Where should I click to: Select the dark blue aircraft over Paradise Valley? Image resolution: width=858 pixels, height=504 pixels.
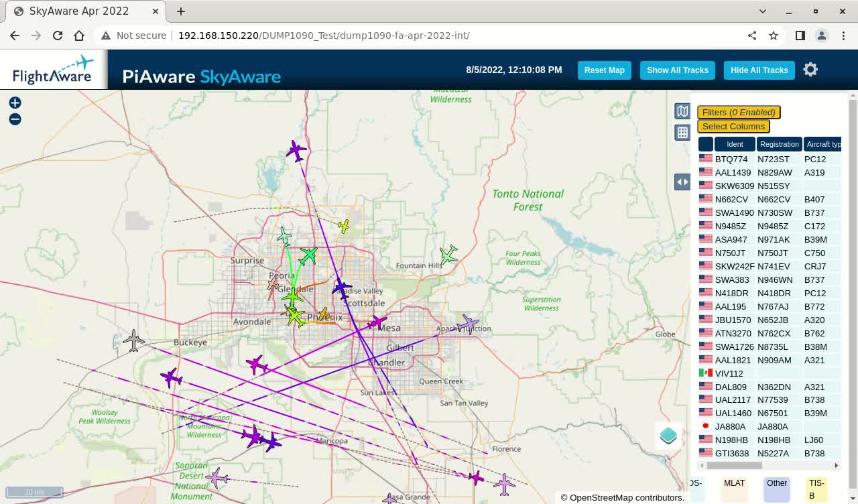coord(342,289)
